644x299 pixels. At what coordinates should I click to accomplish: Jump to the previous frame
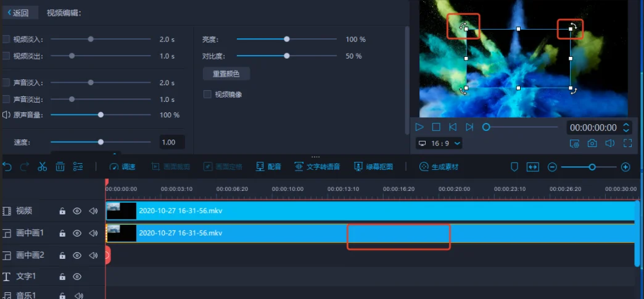[x=453, y=127]
